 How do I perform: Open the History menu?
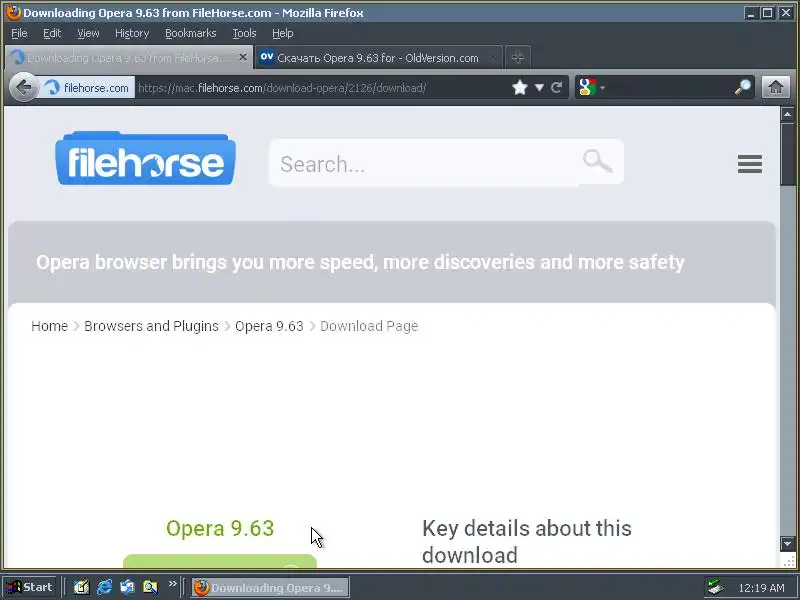(132, 33)
